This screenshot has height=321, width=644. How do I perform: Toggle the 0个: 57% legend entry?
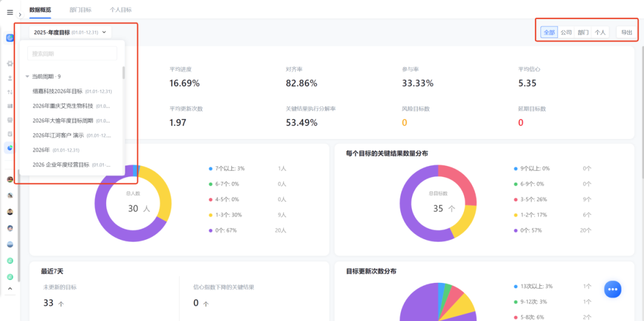click(x=528, y=230)
